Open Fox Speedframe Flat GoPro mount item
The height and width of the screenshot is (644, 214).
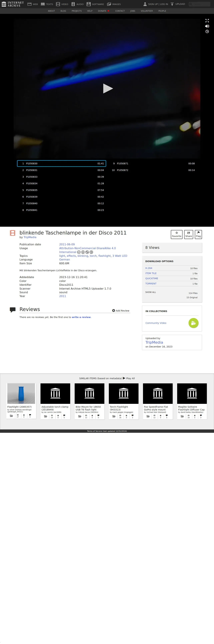[x=158, y=401]
